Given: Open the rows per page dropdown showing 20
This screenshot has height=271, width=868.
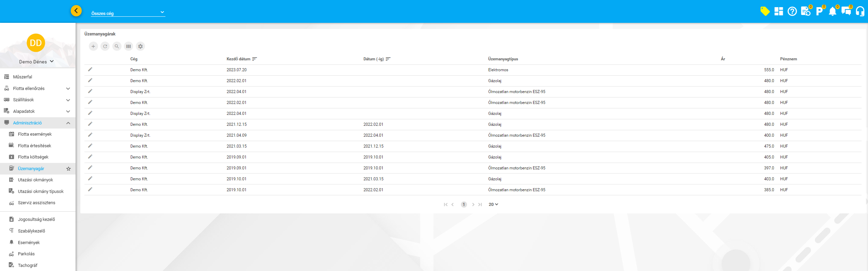Looking at the screenshot, I should (493, 205).
